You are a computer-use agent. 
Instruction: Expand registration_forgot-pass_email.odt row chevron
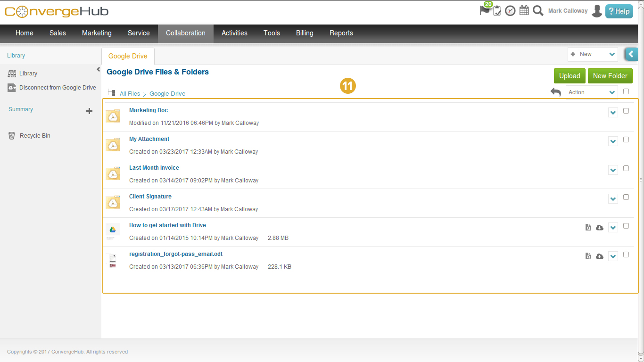pyautogui.click(x=613, y=256)
